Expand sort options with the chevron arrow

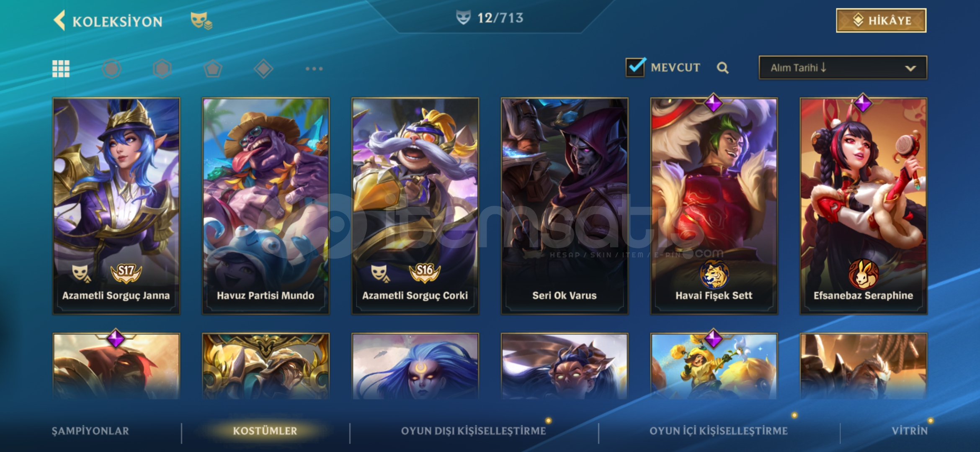pos(910,68)
